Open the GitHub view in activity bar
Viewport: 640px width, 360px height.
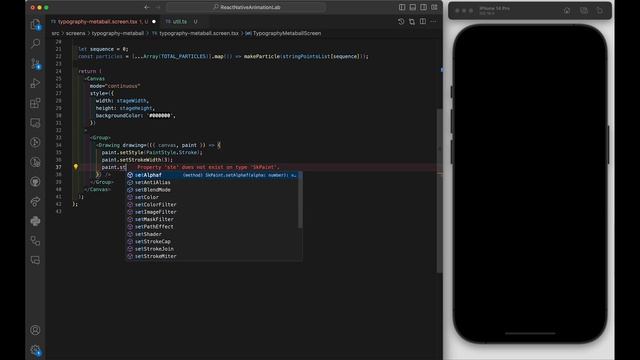pos(36,182)
